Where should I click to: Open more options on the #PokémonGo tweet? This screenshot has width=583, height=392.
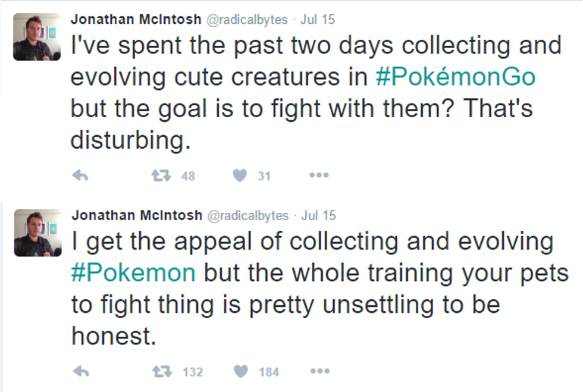[319, 175]
